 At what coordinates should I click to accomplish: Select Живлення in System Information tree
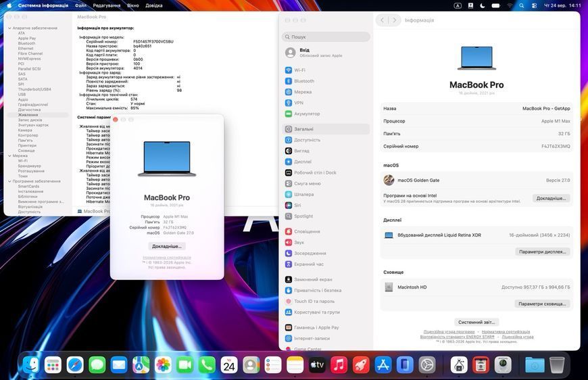(x=37, y=115)
